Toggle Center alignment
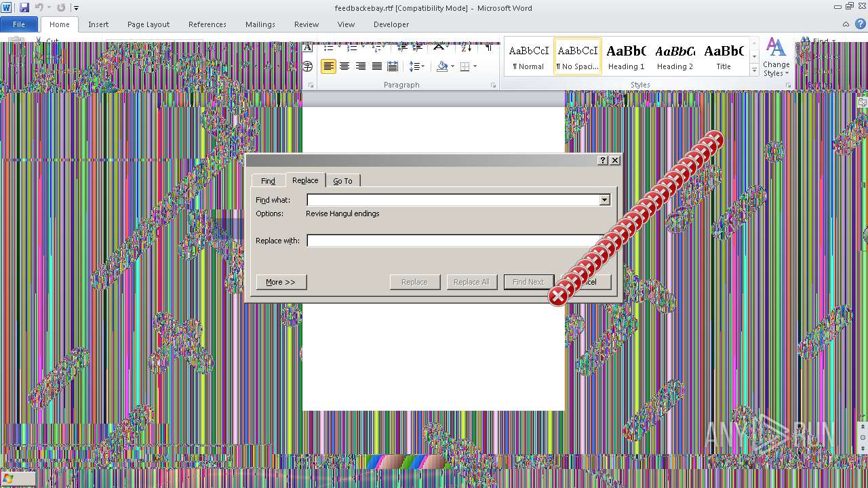This screenshot has width=868, height=488. point(344,66)
